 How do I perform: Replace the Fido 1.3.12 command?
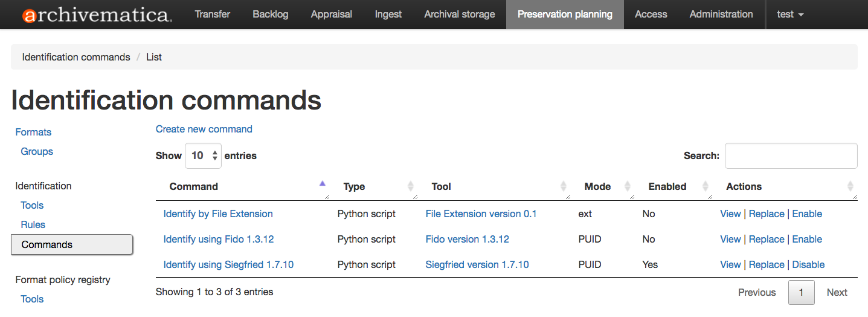(767, 239)
